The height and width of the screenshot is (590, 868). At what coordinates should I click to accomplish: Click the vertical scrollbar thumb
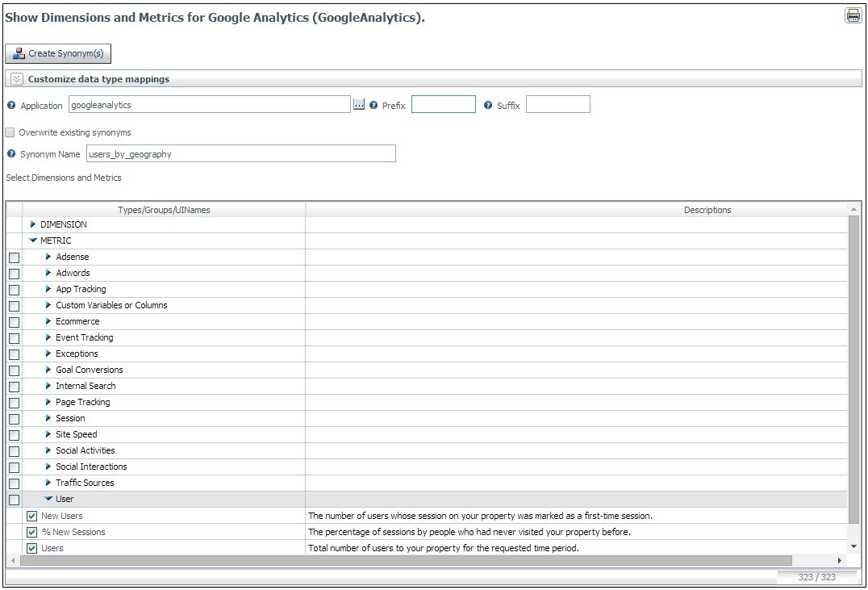853,370
